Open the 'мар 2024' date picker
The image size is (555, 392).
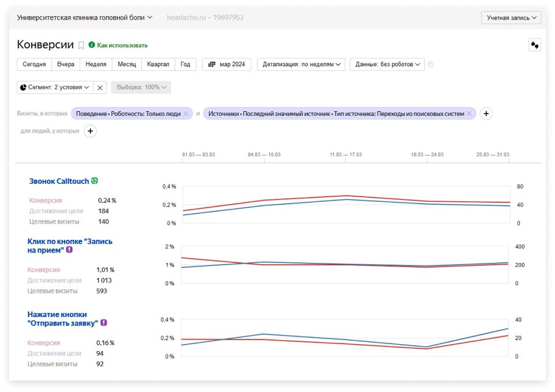coord(226,65)
